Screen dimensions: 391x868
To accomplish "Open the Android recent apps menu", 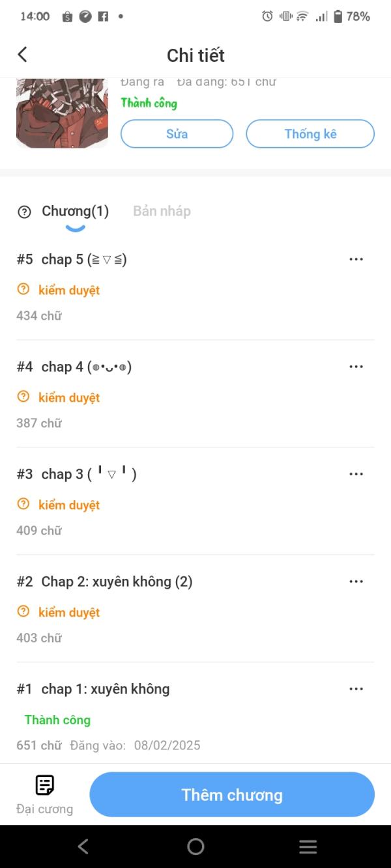I will click(x=308, y=847).
